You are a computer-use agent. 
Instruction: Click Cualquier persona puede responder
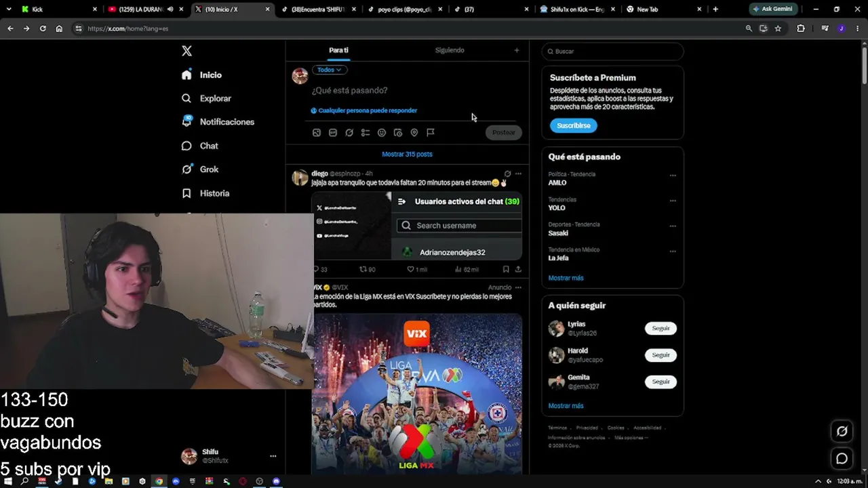coord(364,110)
